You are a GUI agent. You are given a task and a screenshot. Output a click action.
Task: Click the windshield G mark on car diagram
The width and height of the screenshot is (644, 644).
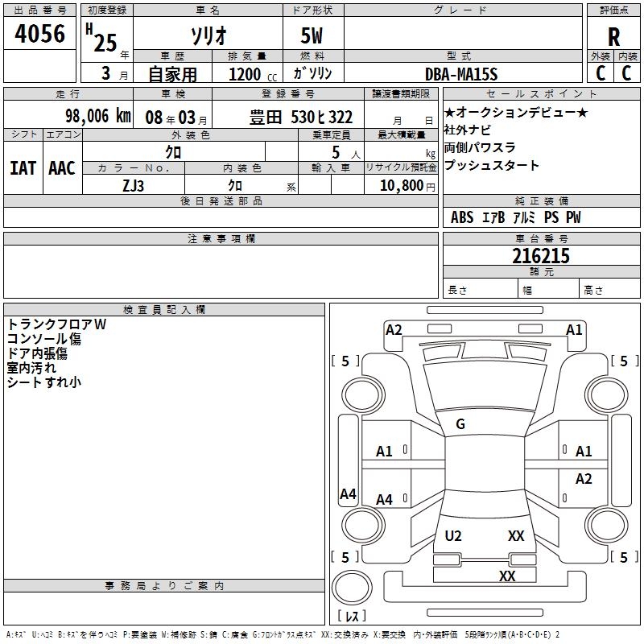[460, 424]
